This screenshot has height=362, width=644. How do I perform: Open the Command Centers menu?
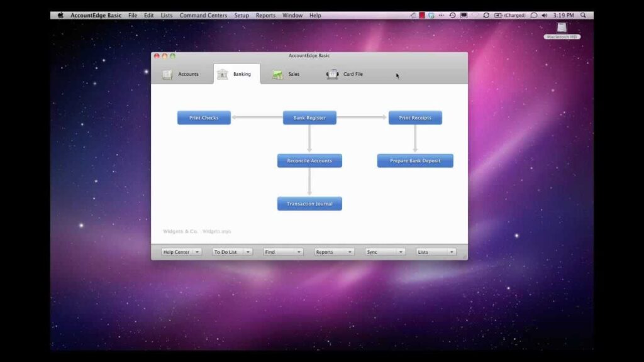(x=203, y=15)
